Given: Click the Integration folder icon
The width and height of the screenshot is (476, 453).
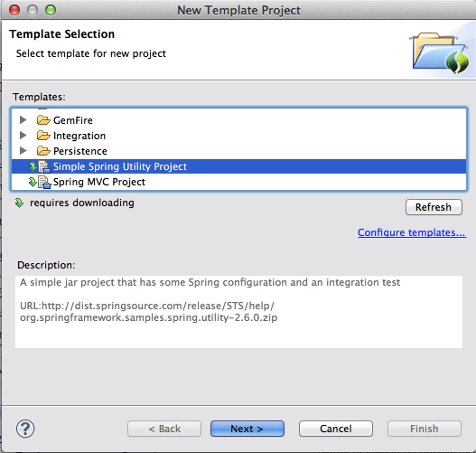Looking at the screenshot, I should (43, 136).
